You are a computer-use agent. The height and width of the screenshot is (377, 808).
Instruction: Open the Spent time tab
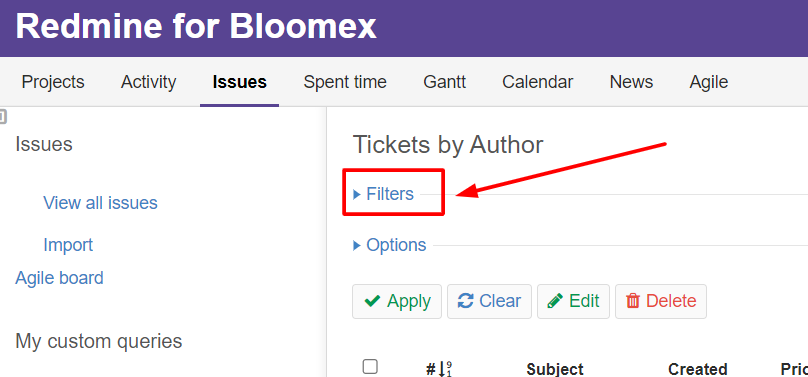(x=345, y=82)
